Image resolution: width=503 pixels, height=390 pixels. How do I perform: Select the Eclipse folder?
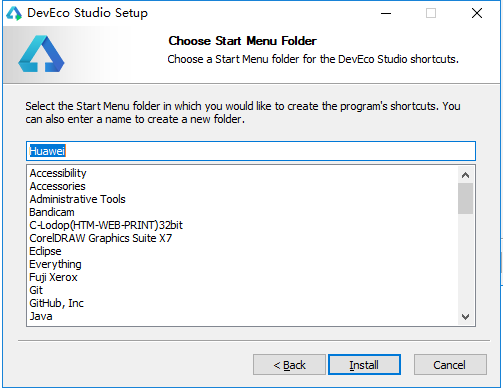point(45,251)
